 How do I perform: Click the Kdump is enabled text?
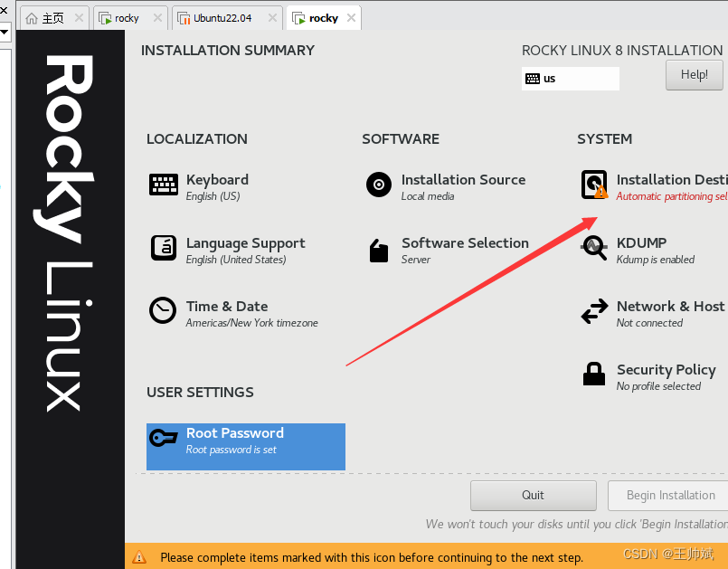pos(656,260)
